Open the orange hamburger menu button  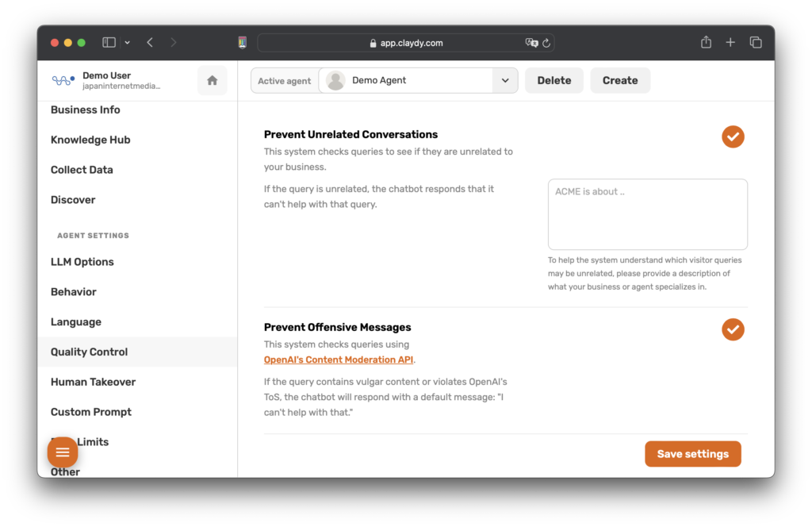pyautogui.click(x=63, y=452)
